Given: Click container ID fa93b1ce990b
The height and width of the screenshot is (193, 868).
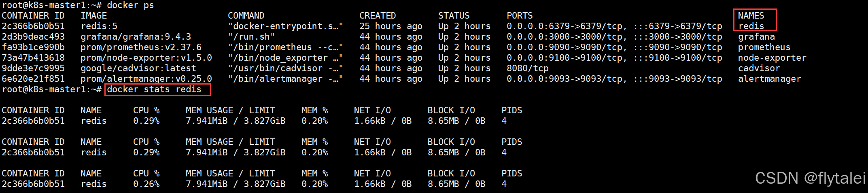Looking at the screenshot, I should (x=33, y=47).
